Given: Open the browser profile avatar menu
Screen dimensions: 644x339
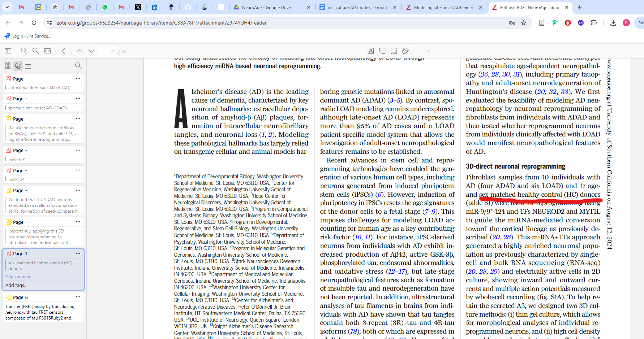Looking at the screenshot, I should pyautogui.click(x=626, y=23).
